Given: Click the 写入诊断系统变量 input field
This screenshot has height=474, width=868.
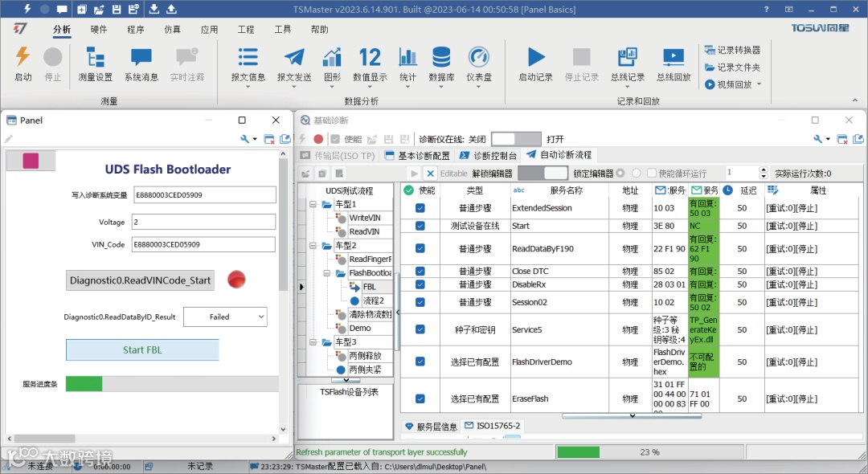Looking at the screenshot, I should tap(205, 194).
